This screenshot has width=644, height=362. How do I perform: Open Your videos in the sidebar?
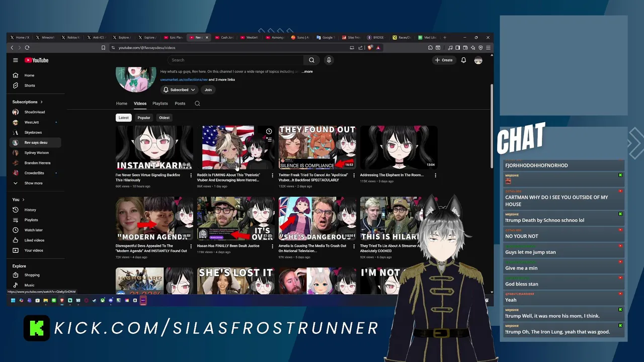[x=36, y=250]
